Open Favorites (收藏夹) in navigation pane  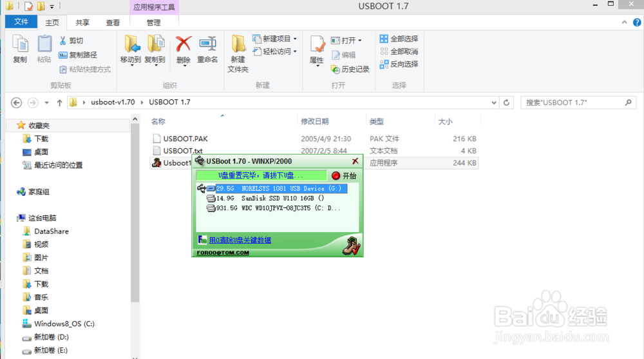(39, 126)
